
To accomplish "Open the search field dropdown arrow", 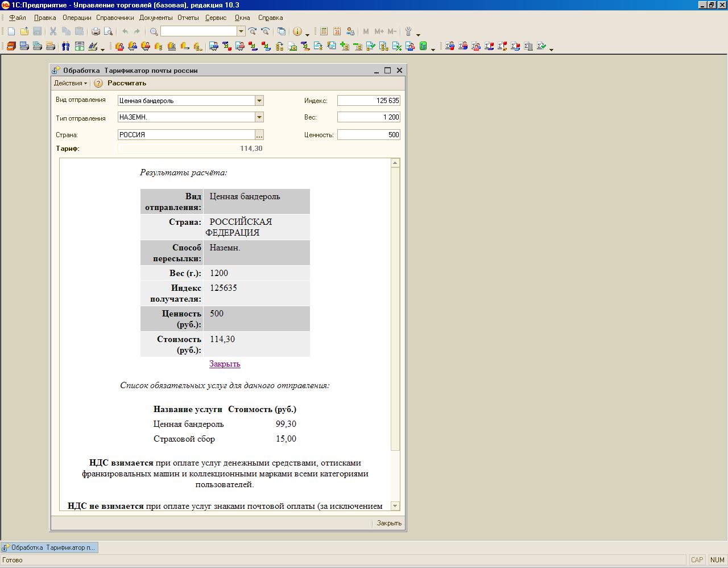I will click(241, 32).
